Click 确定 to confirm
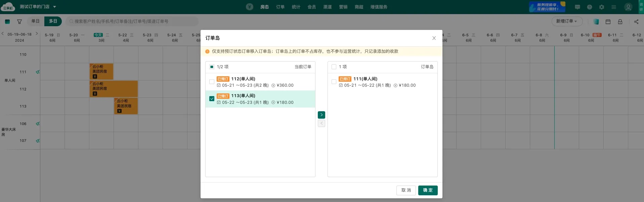 428,190
